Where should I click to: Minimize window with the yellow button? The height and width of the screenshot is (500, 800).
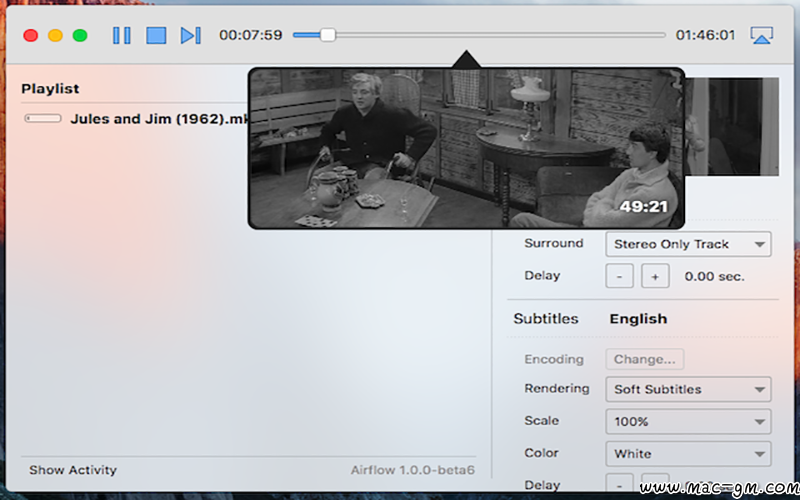coord(55,35)
